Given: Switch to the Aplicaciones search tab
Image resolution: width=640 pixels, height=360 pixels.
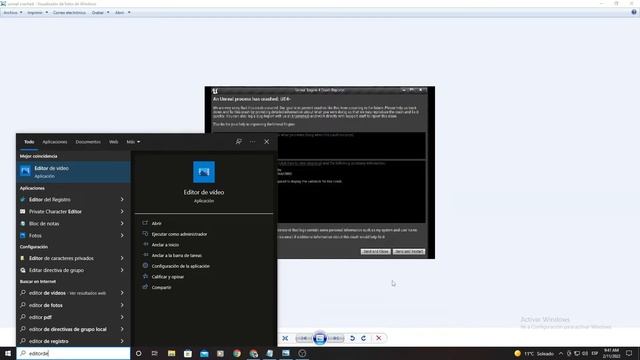Looking at the screenshot, I should (x=55, y=142).
